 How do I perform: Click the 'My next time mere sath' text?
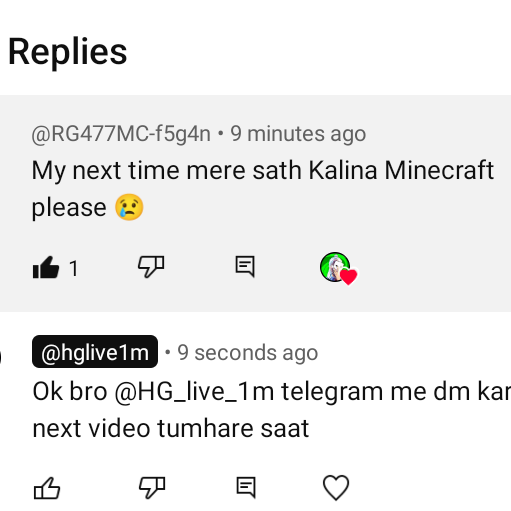click(x=165, y=171)
